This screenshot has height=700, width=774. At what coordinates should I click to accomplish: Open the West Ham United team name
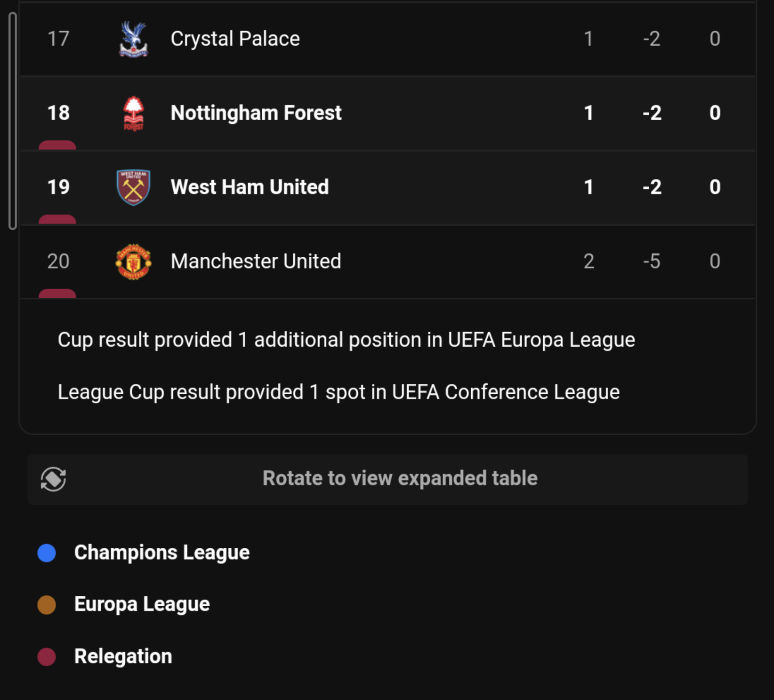[x=250, y=187]
